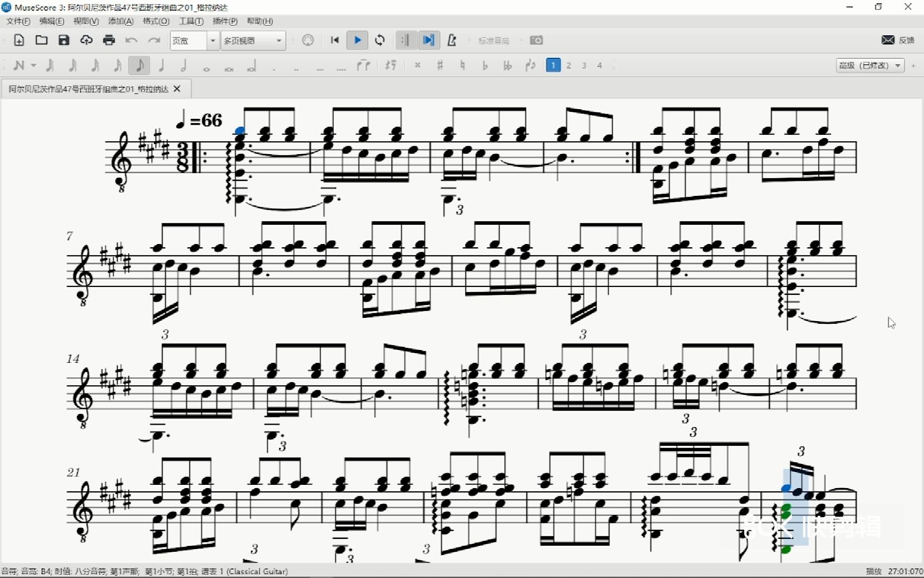Screen dimensions: 924x578
Task: Insert a rest
Action: pyautogui.click(x=391, y=65)
